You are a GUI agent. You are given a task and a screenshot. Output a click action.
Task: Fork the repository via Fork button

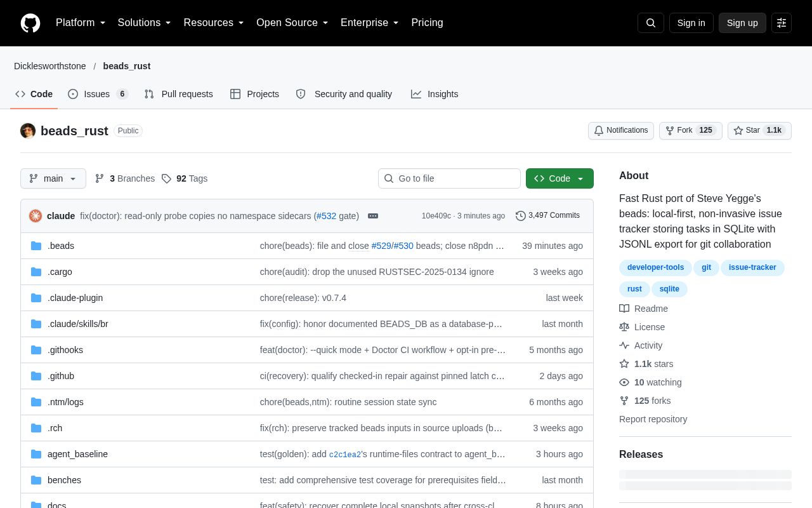point(691,130)
